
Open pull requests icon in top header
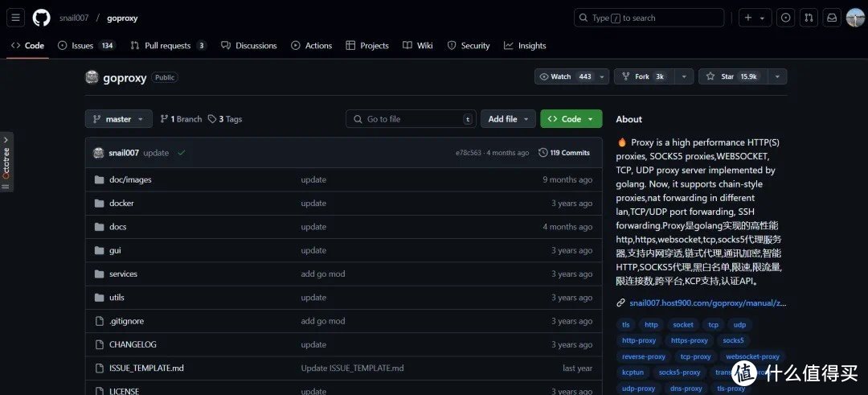point(809,18)
